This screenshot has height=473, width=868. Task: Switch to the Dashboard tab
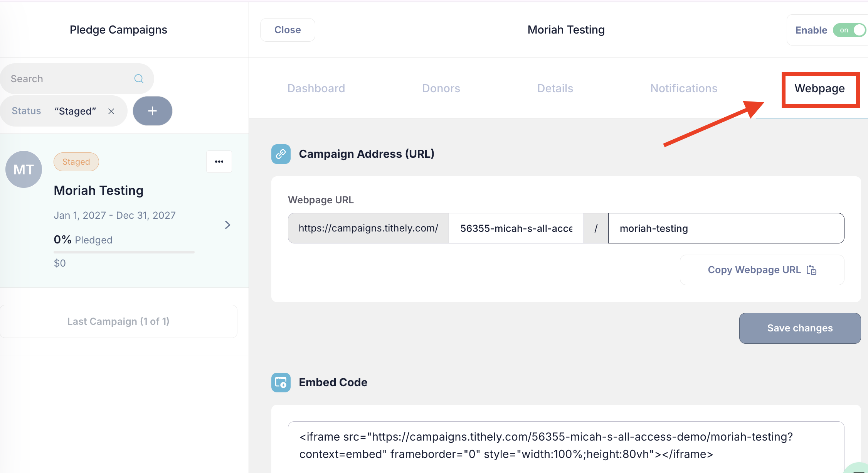[x=316, y=88]
